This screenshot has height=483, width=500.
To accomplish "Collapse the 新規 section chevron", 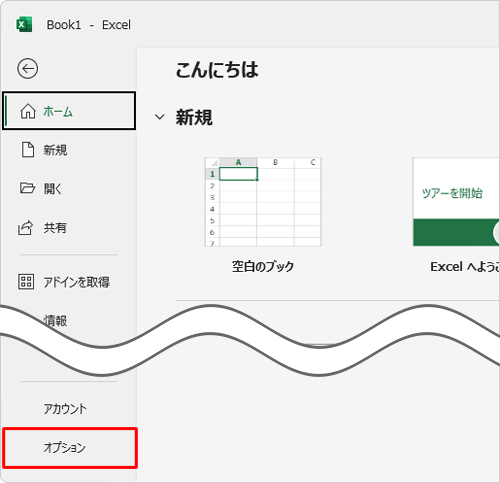I will (160, 117).
